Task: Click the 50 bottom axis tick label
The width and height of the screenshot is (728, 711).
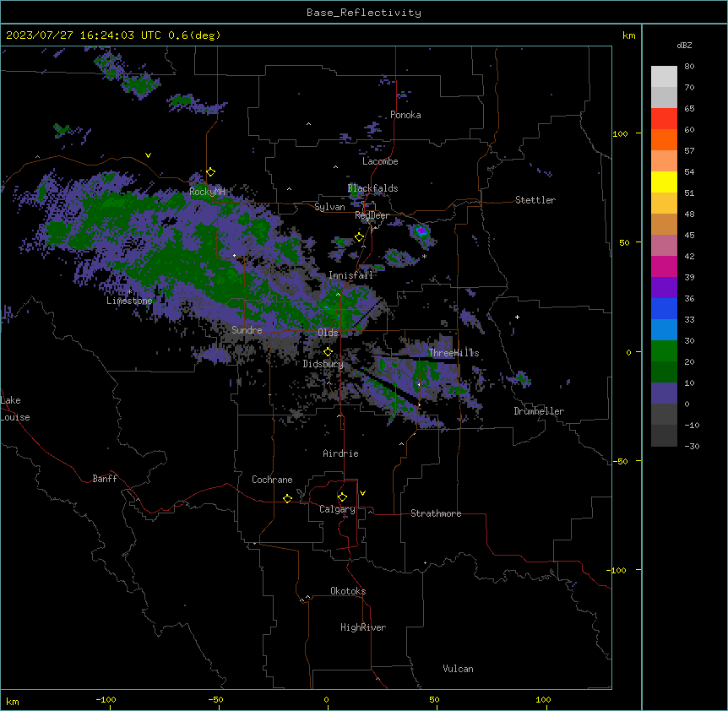Action: coord(435,699)
